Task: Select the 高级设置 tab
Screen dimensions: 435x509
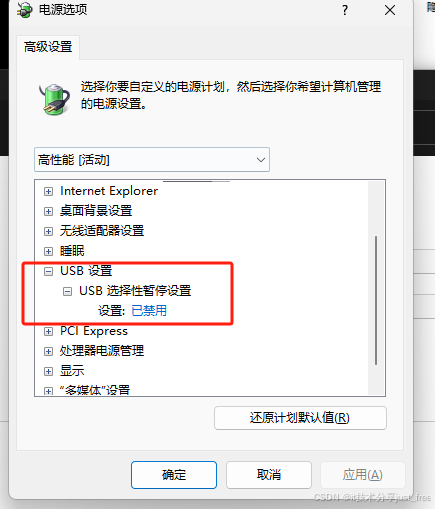Action: click(48, 47)
